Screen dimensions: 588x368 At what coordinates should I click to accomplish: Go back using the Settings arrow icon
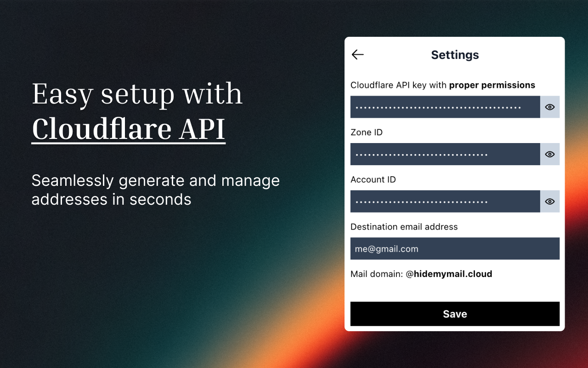tap(357, 55)
